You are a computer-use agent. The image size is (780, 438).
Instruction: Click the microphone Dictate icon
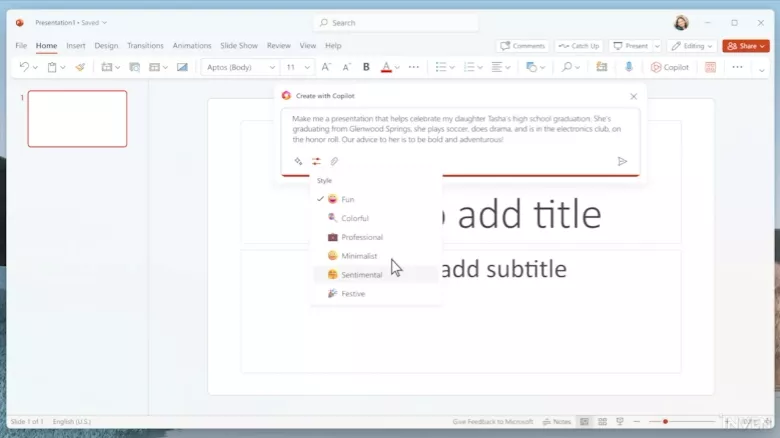(x=629, y=67)
